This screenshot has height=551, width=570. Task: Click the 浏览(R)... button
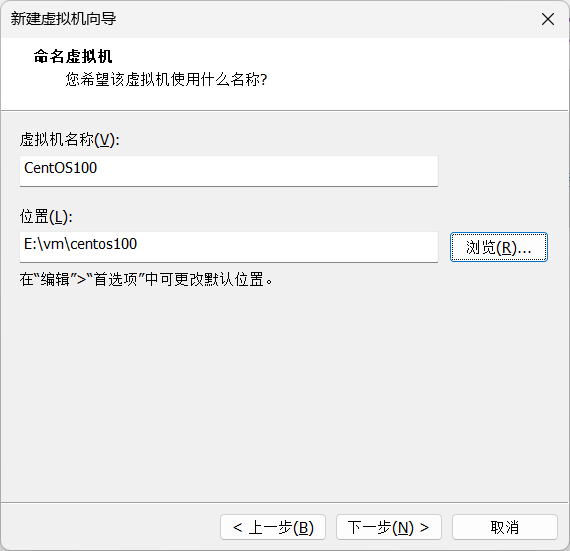[498, 247]
